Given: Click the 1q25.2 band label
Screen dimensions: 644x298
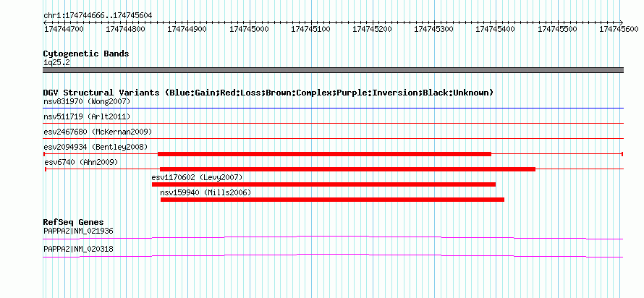Looking at the screenshot, I should click(x=56, y=62).
